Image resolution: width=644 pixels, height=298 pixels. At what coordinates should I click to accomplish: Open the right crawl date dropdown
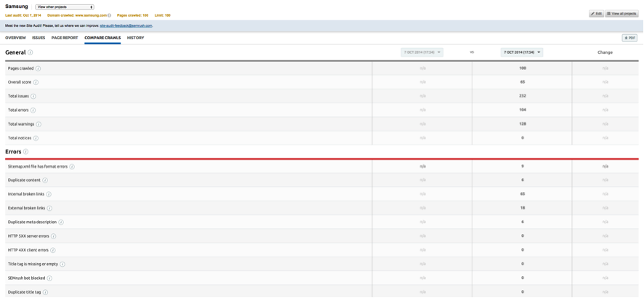point(521,52)
